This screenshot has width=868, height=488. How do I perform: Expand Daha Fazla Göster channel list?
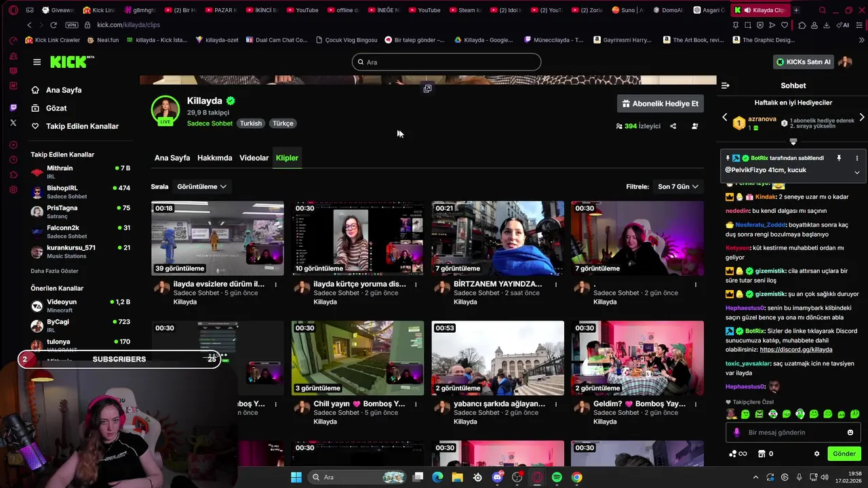pyautogui.click(x=54, y=271)
